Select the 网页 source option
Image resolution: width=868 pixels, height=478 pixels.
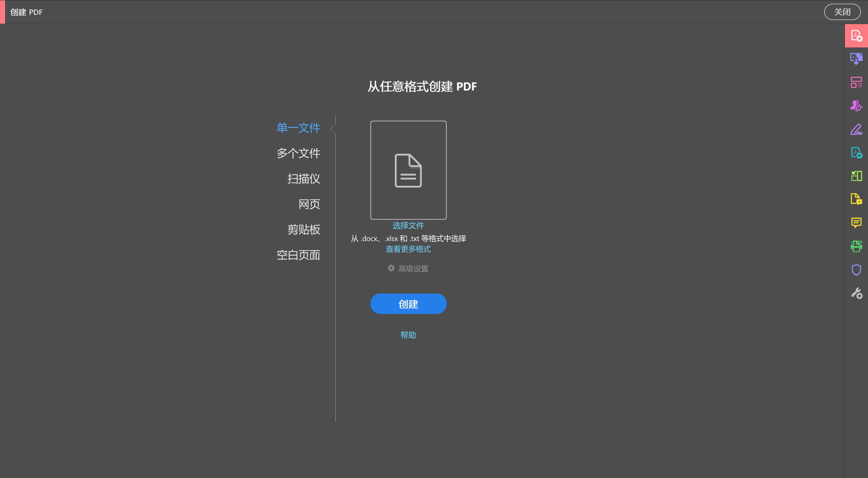coord(309,204)
